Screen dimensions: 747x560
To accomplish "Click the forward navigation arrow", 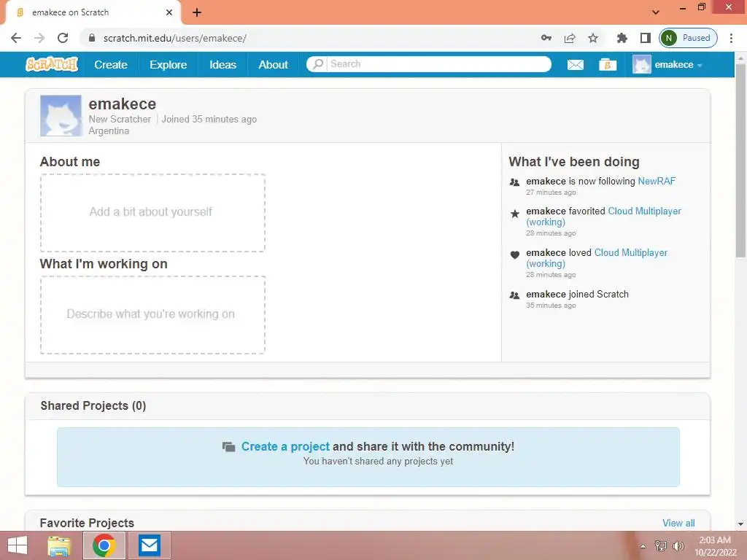I will pyautogui.click(x=39, y=38).
